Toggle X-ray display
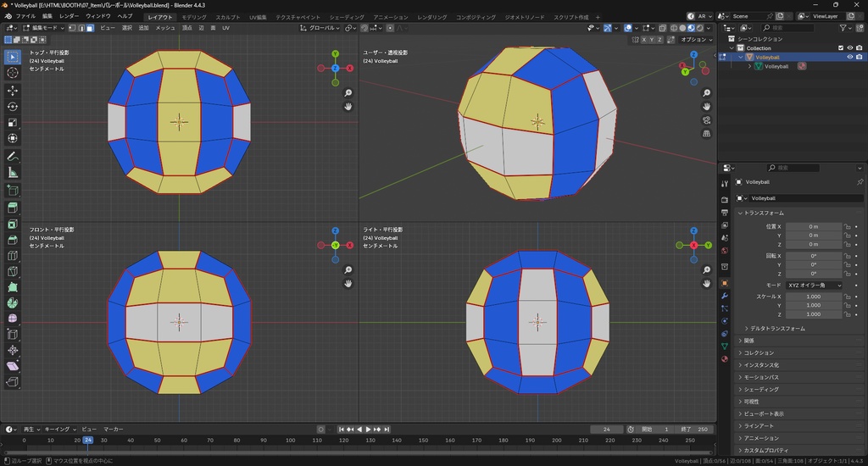This screenshot has width=868, height=466. click(663, 28)
